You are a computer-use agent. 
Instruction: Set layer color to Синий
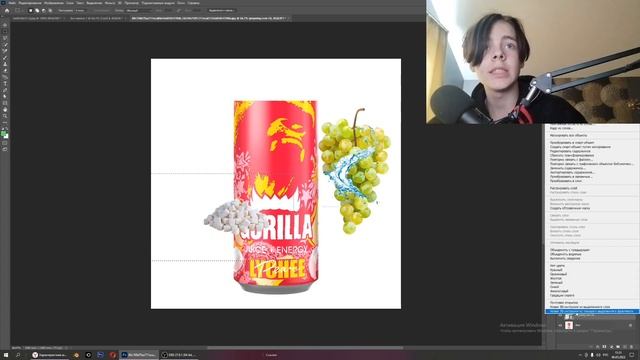(x=554, y=287)
